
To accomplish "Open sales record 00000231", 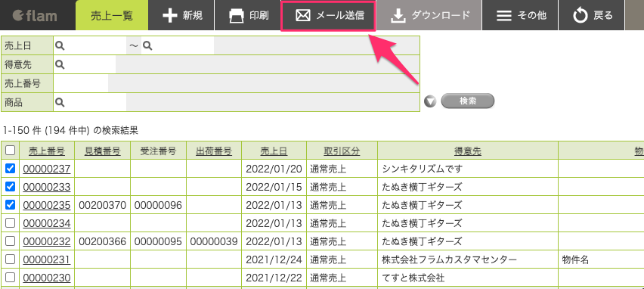I will pos(46,259).
